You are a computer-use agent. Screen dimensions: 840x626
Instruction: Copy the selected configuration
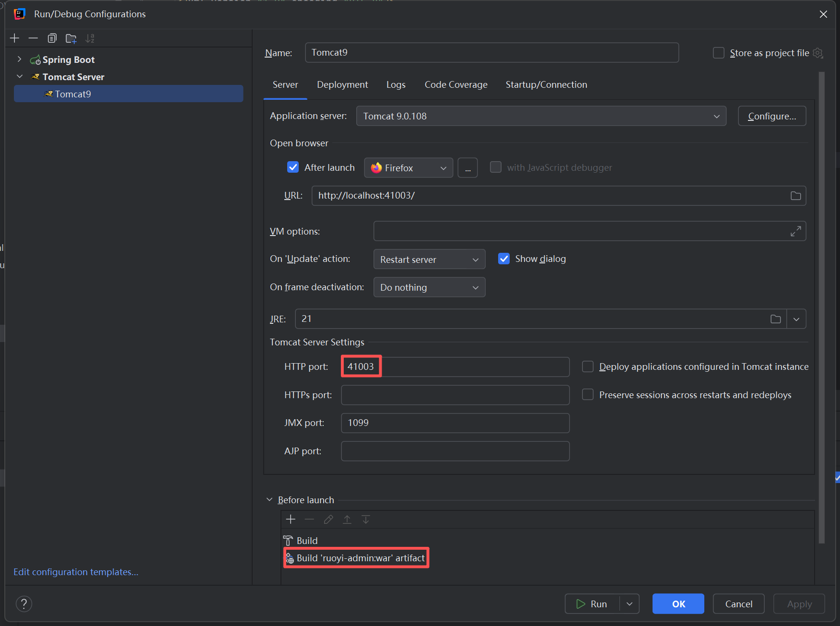pyautogui.click(x=52, y=38)
